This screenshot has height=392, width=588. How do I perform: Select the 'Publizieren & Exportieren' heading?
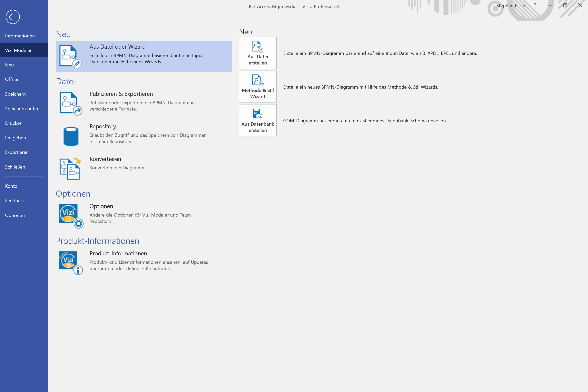pos(121,94)
